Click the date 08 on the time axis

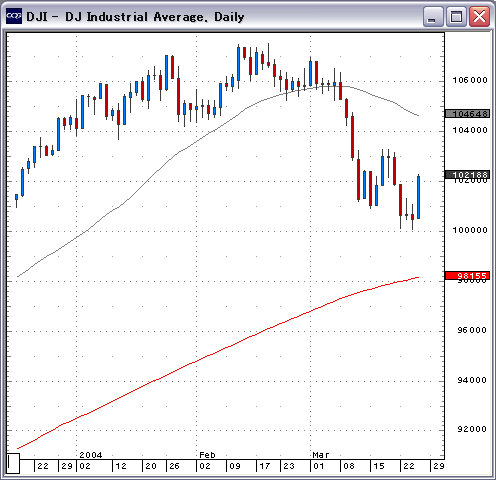[x=349, y=466]
